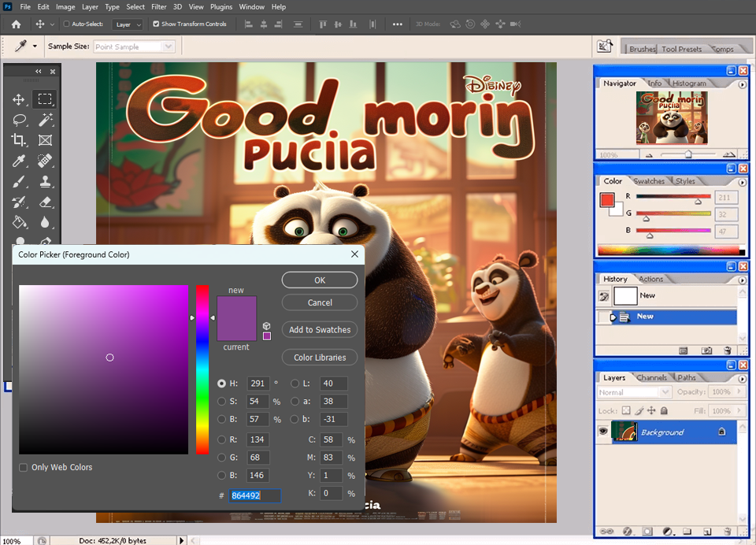Pick the Magic Wand tool
This screenshot has width=756, height=545.
pos(46,120)
